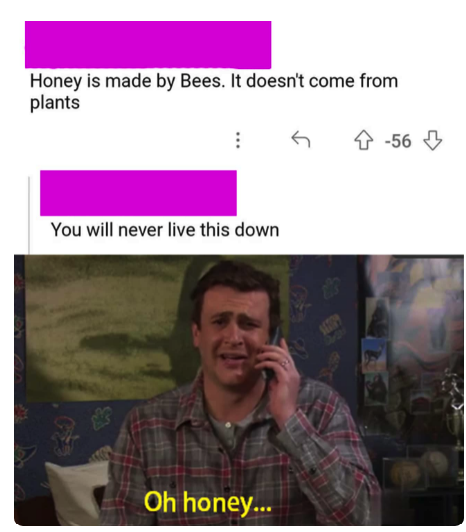Upvote the honey comment
Image resolution: width=466 pixels, height=532 pixels.
pyautogui.click(x=364, y=140)
